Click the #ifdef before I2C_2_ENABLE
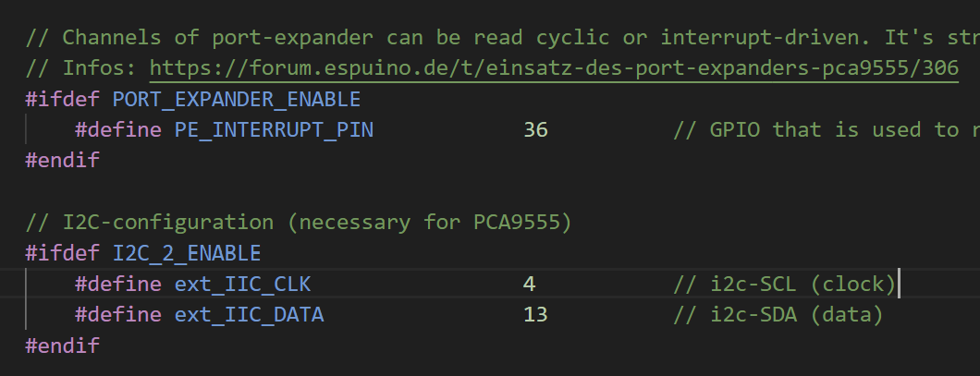The width and height of the screenshot is (980, 376). 62,253
